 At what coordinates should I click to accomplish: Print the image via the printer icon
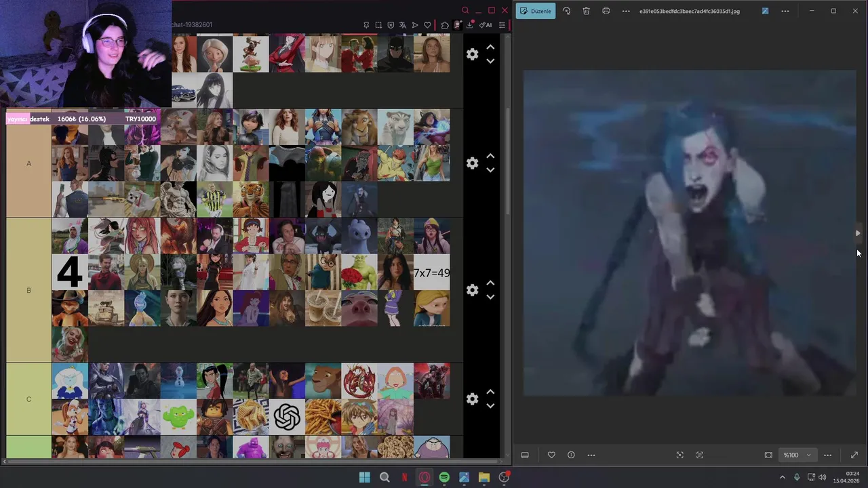[606, 11]
